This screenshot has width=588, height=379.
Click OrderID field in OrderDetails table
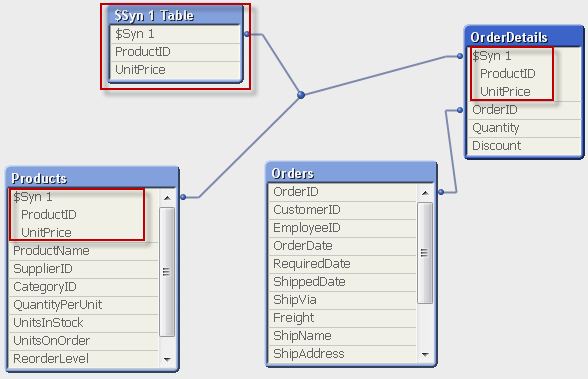(524, 110)
